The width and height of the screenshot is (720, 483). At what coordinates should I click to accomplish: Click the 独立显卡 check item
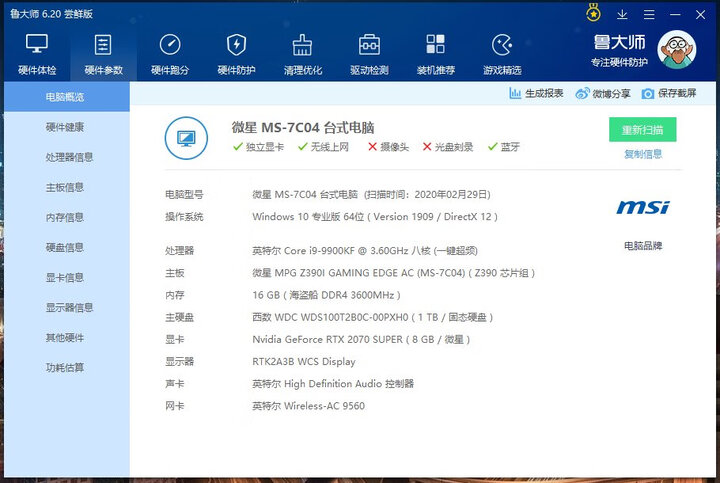259,147
